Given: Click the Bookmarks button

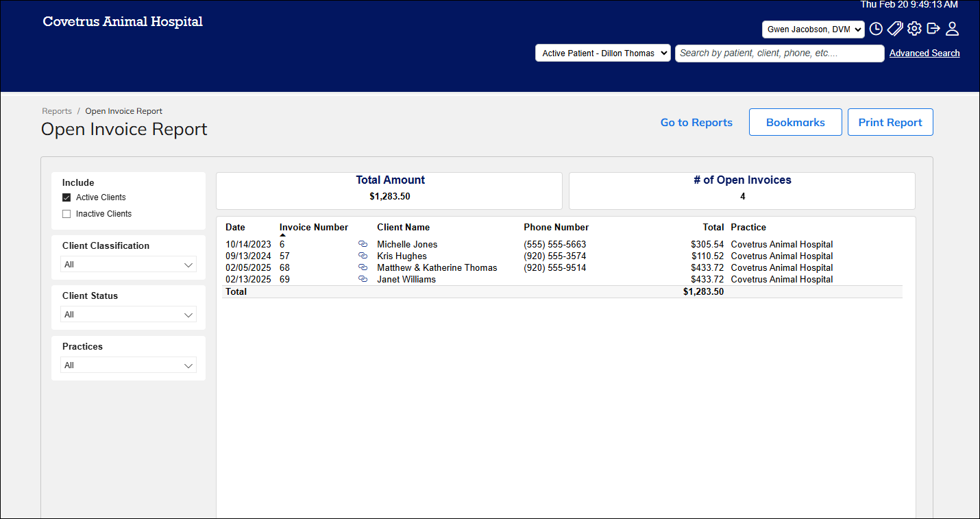Looking at the screenshot, I should click(x=795, y=122).
